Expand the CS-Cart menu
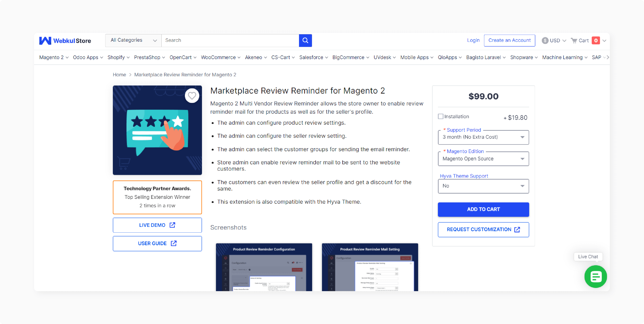This screenshot has width=644, height=324. (x=283, y=57)
